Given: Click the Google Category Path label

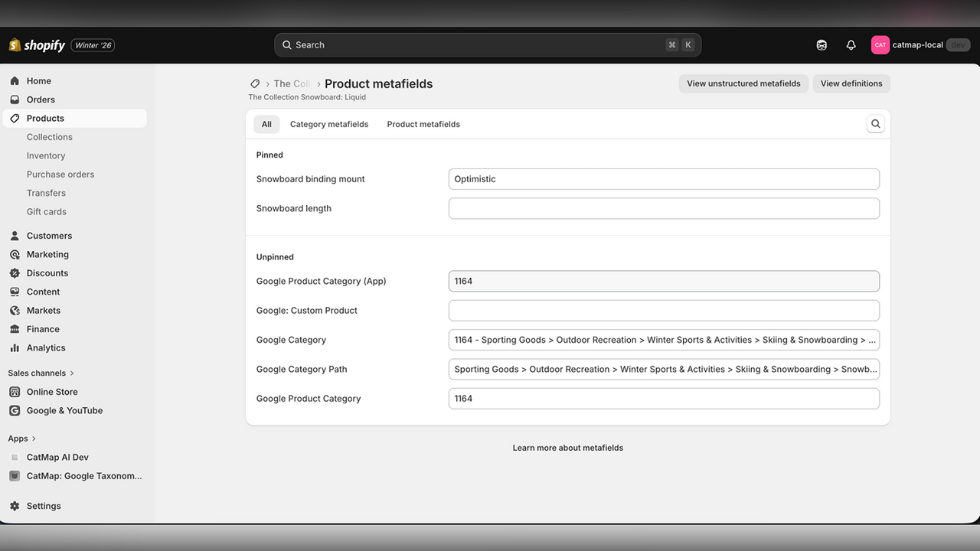Looking at the screenshot, I should (x=302, y=369).
